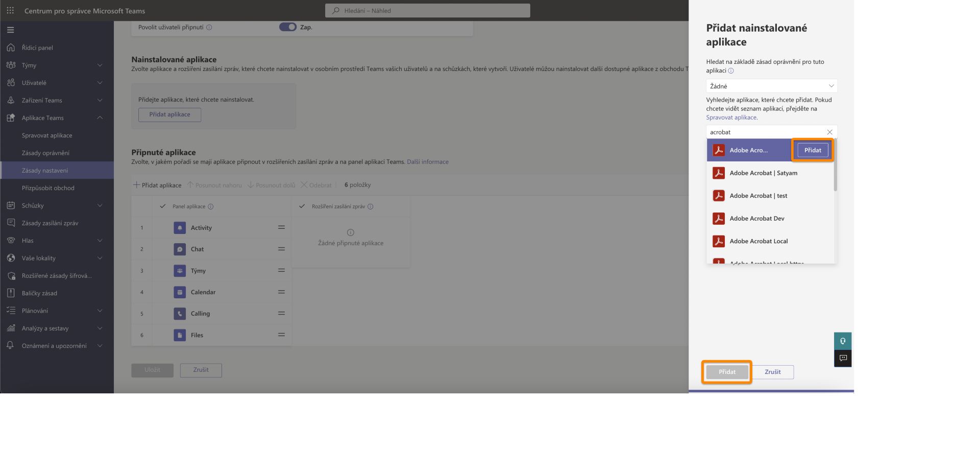Select Adobe Acrobat | Satyam result

coord(770,173)
